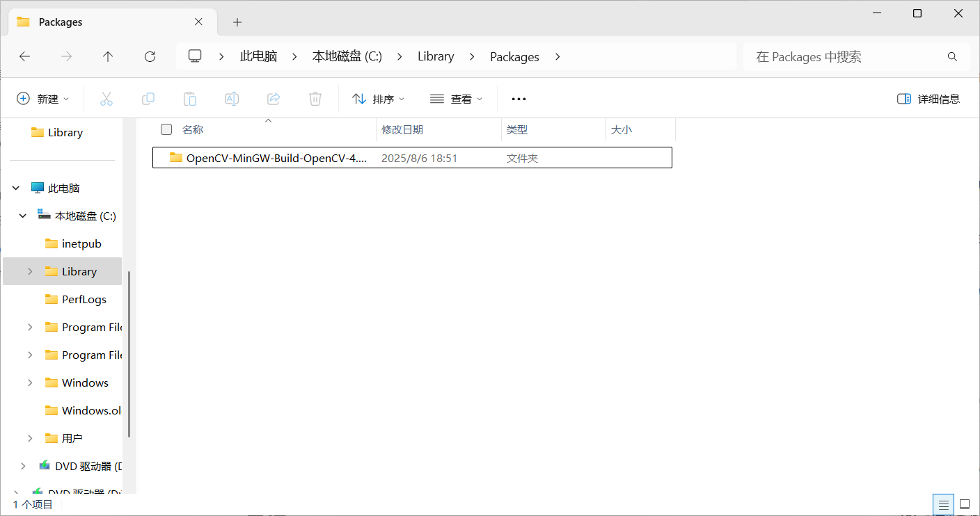Screen dimensions: 980x516
Task: Open the 新建 menu
Action: click(43, 98)
